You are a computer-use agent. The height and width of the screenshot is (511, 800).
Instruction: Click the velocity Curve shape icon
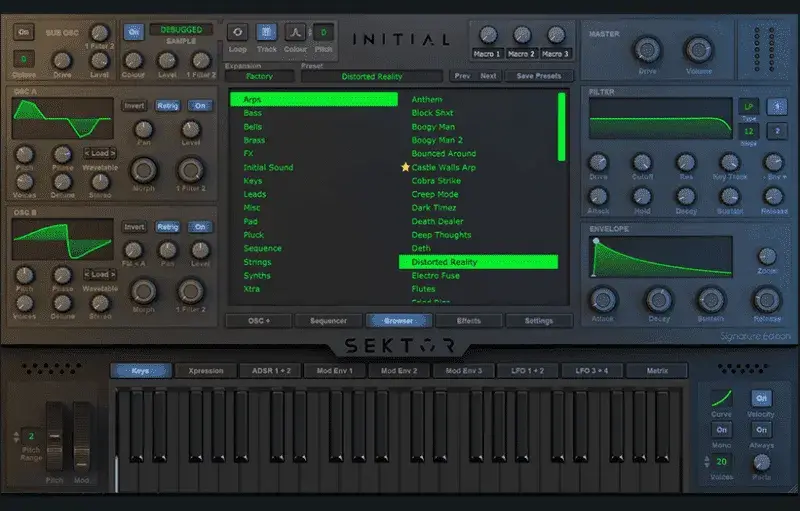[x=721, y=398]
